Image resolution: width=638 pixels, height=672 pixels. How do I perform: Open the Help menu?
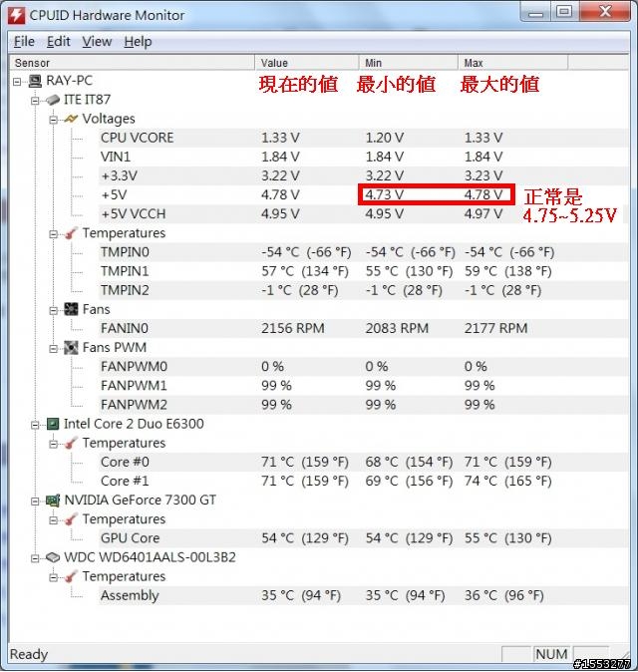tap(138, 42)
